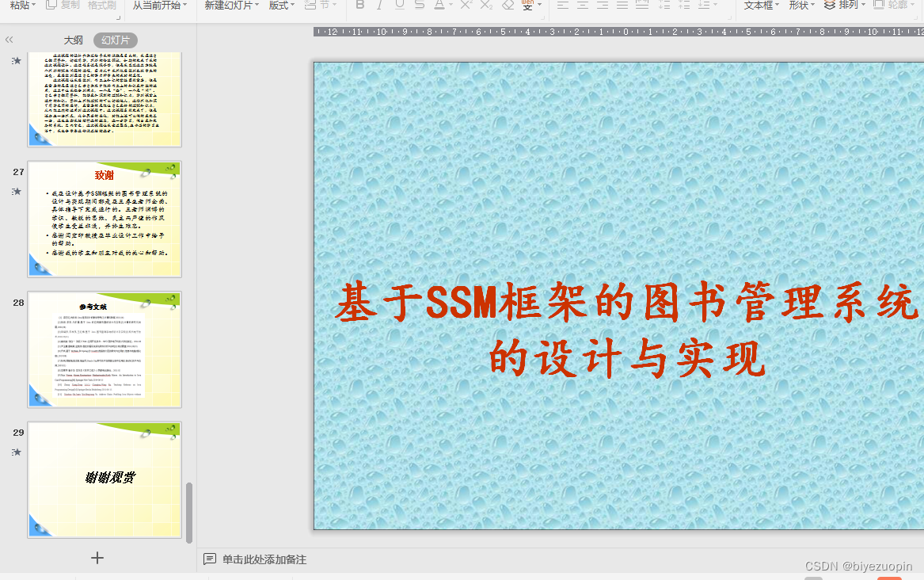Viewport: 924px width, 580px height.
Task: Click the slide panel vertical scrollbar
Action: (x=189, y=512)
